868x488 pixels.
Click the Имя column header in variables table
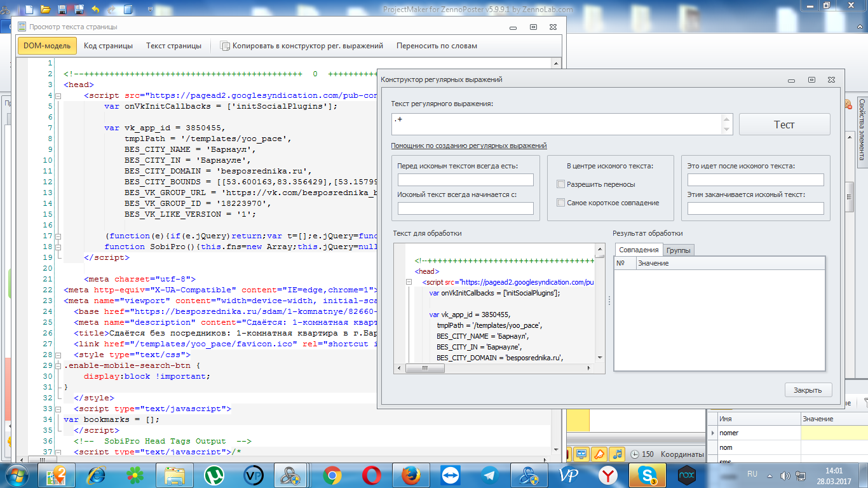pos(758,419)
